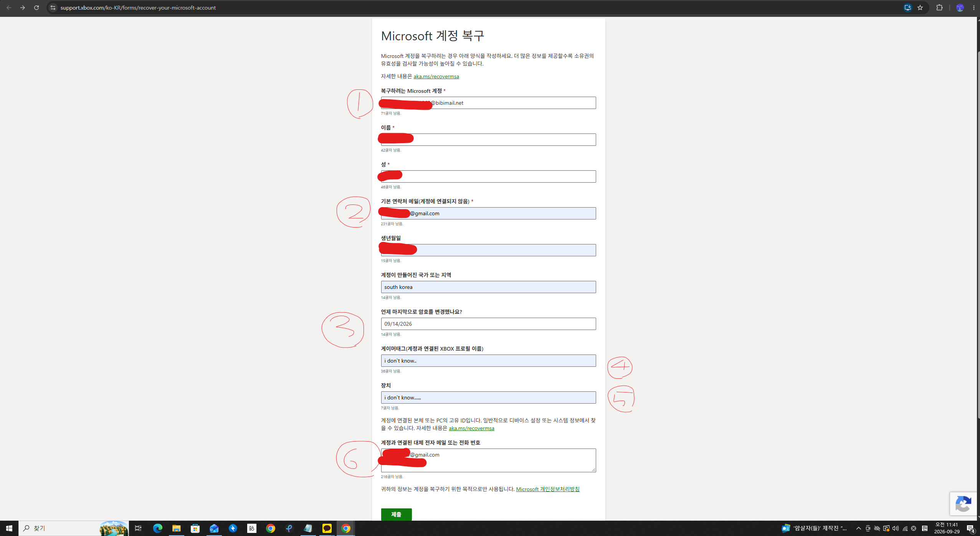Open the notification center icon
This screenshot has width=980, height=536.
coord(970,529)
